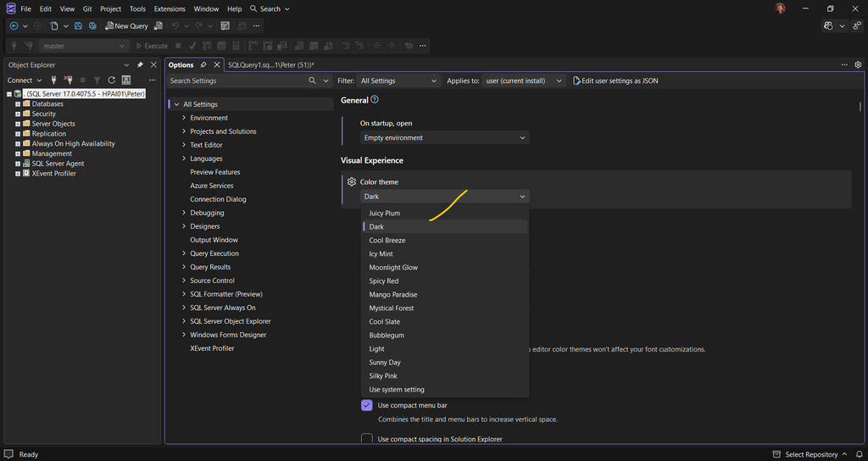Click the Execute button
This screenshot has width=868, height=461.
[152, 46]
